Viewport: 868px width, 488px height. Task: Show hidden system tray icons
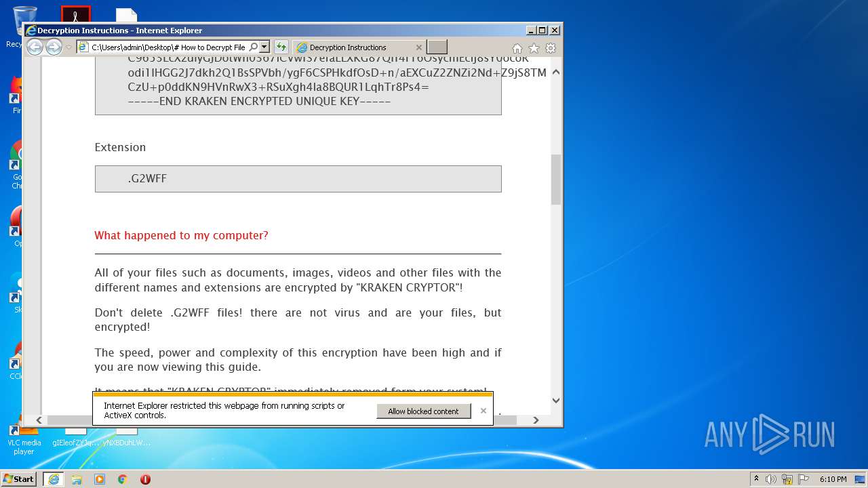(756, 479)
